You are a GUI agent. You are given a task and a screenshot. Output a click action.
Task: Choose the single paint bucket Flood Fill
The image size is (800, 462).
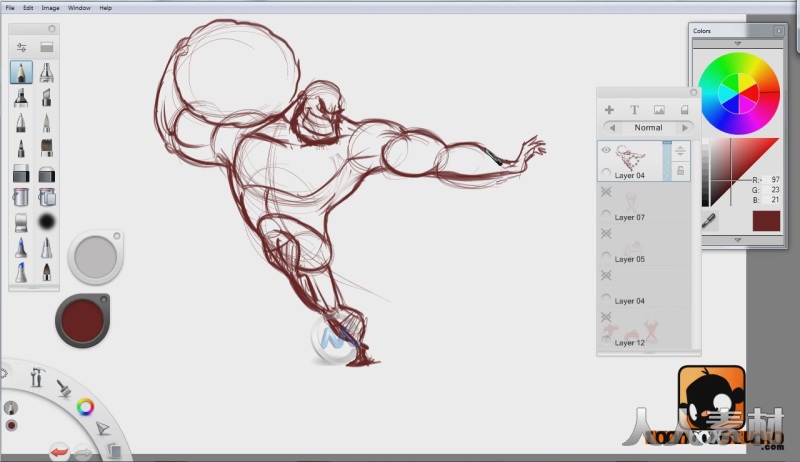(x=21, y=197)
